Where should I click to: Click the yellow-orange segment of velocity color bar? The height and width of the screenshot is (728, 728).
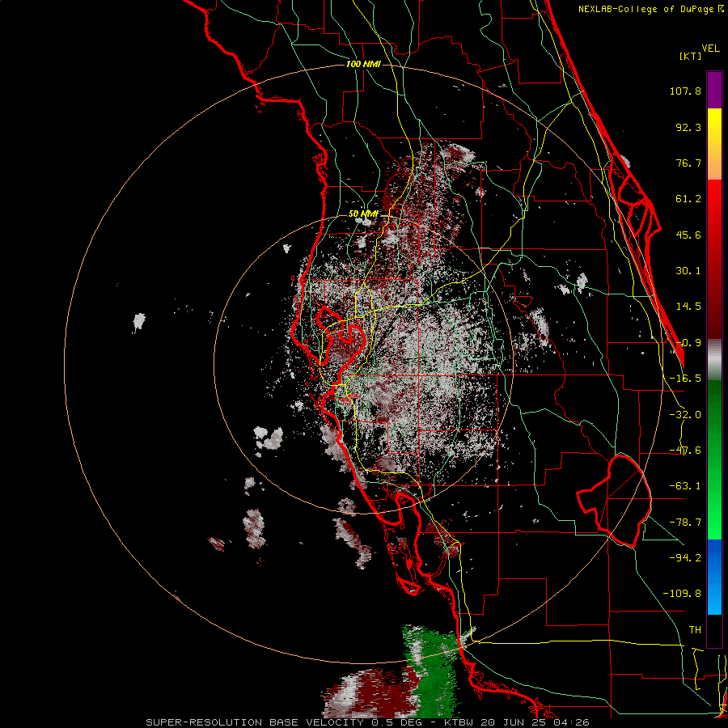pos(714,144)
